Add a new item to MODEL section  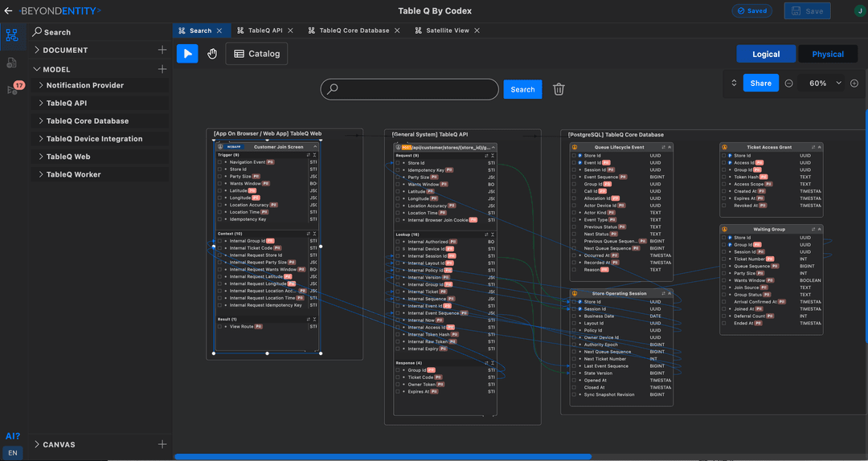pyautogui.click(x=162, y=69)
